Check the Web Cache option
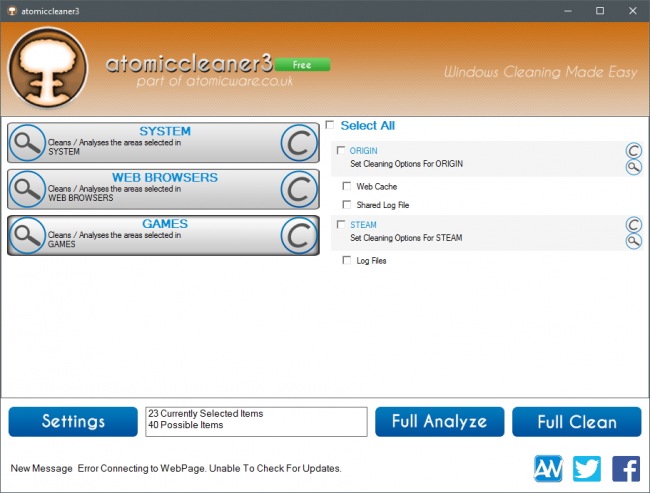Image resolution: width=650 pixels, height=493 pixels. [347, 186]
